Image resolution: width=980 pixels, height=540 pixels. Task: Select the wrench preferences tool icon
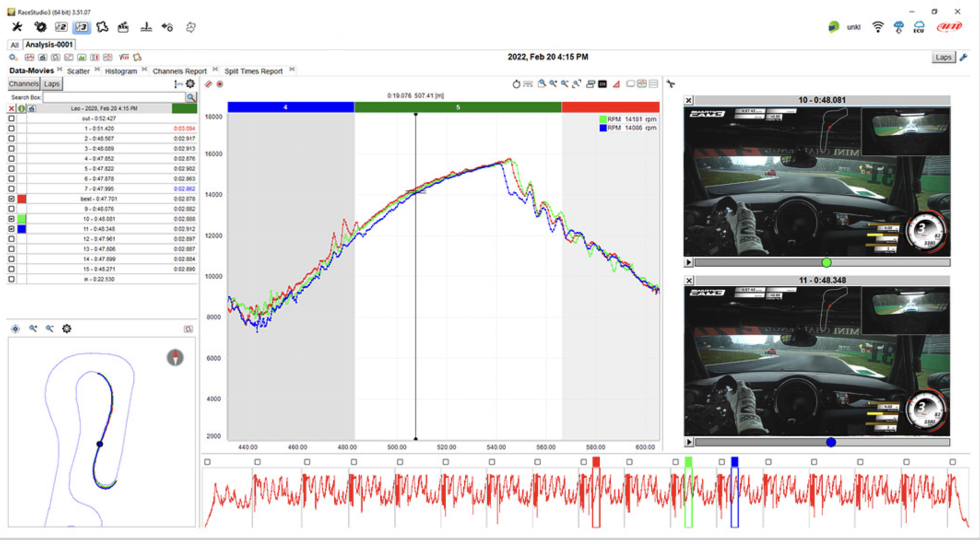click(x=17, y=27)
